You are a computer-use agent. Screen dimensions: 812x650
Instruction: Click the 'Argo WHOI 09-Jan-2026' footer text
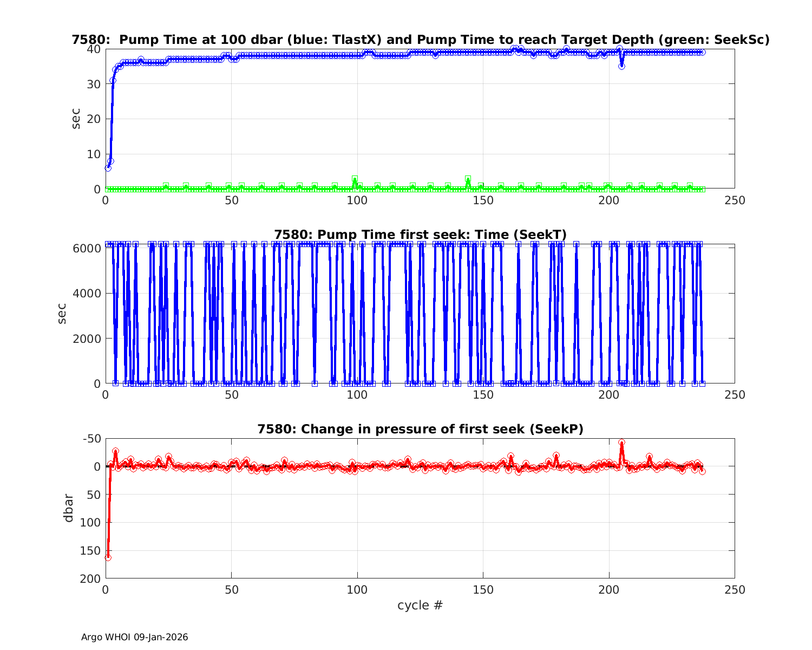coord(134,637)
